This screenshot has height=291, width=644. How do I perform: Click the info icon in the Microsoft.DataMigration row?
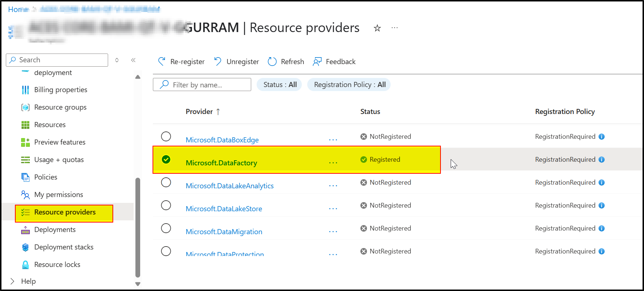601,228
